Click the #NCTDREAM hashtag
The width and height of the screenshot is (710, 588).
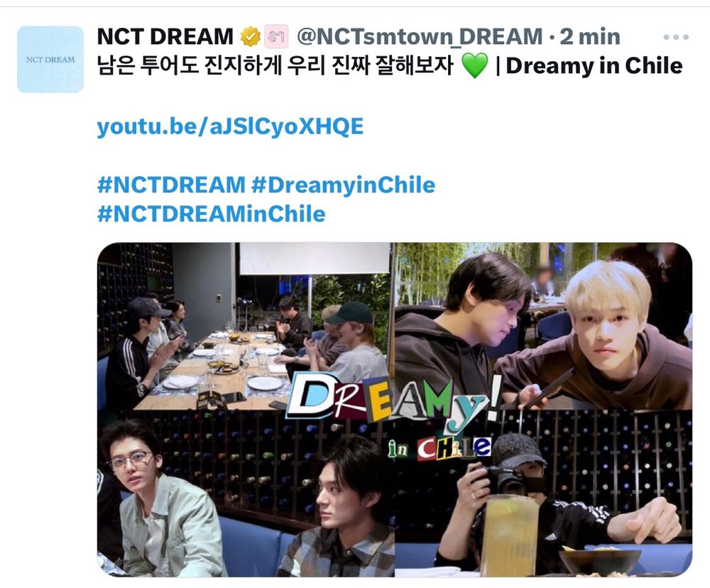(171, 185)
